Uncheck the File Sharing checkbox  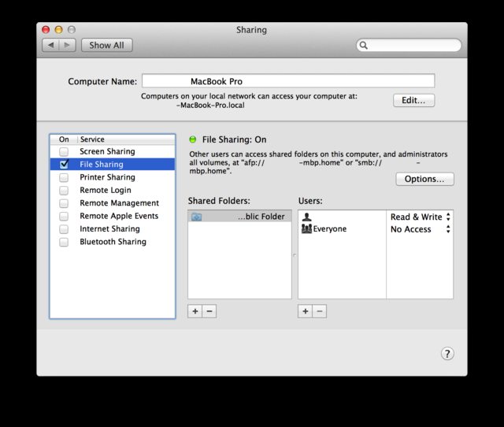[x=64, y=165]
